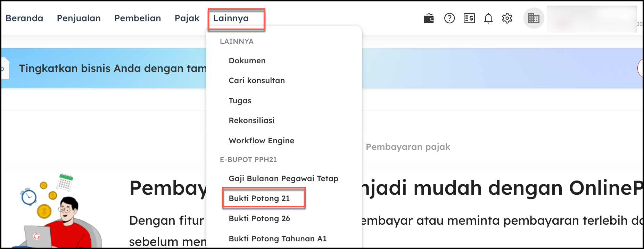Open the Beranda menu
The image size is (644, 249).
tap(24, 18)
